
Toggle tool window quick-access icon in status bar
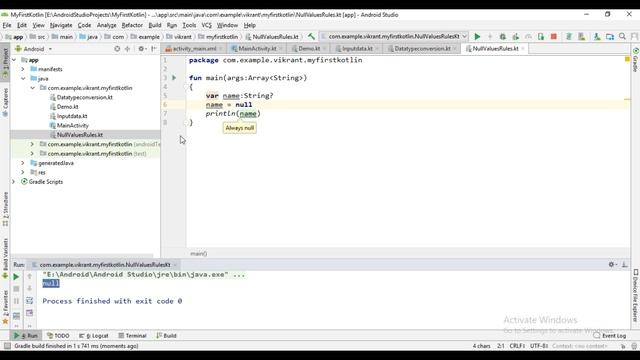[x=7, y=346]
